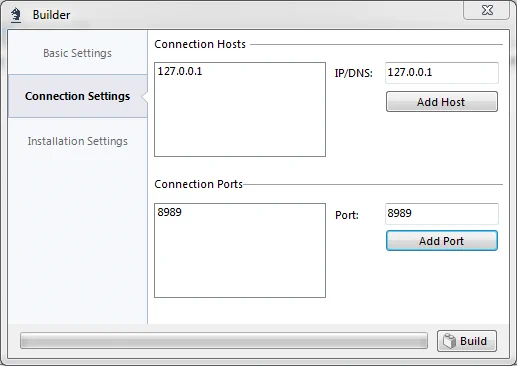The height and width of the screenshot is (366, 517).
Task: Click the Connection Ports section label
Action: (x=198, y=184)
